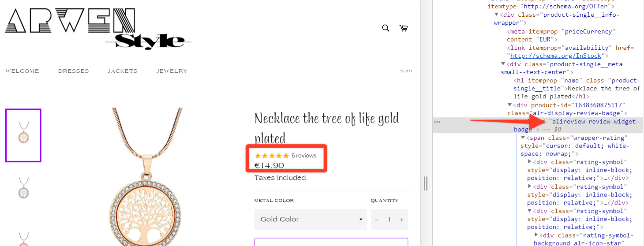
Task: Open the DRESSES menu item
Action: [x=74, y=71]
